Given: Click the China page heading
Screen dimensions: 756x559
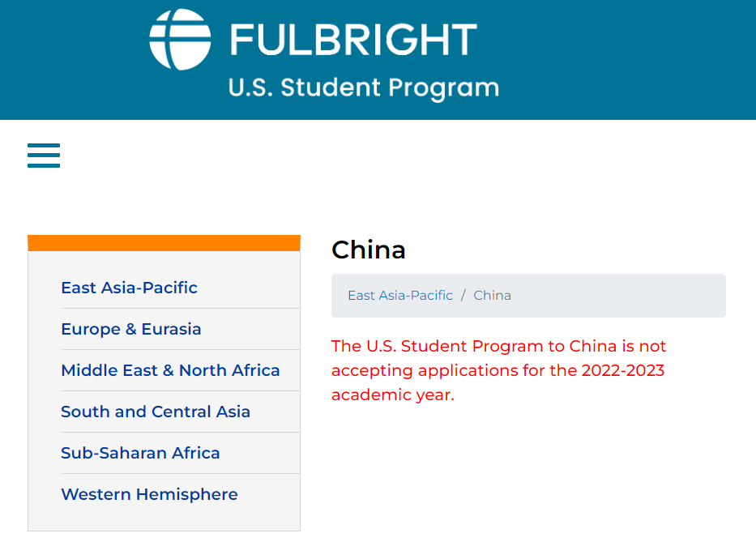Looking at the screenshot, I should [369, 250].
